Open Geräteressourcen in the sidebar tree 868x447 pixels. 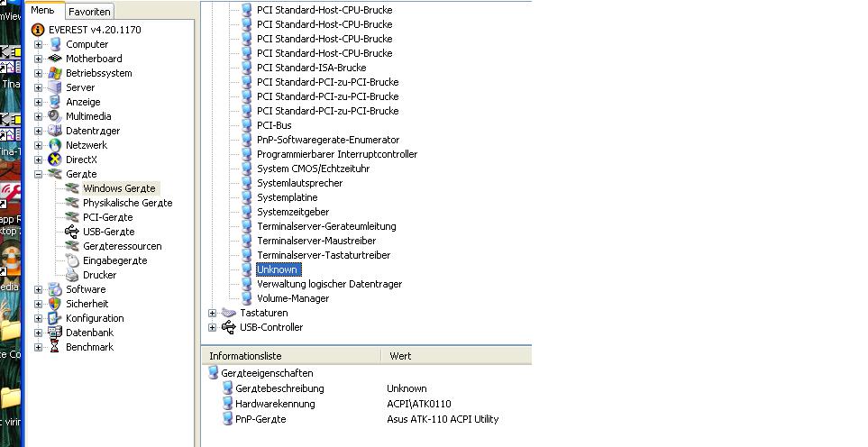(x=122, y=246)
